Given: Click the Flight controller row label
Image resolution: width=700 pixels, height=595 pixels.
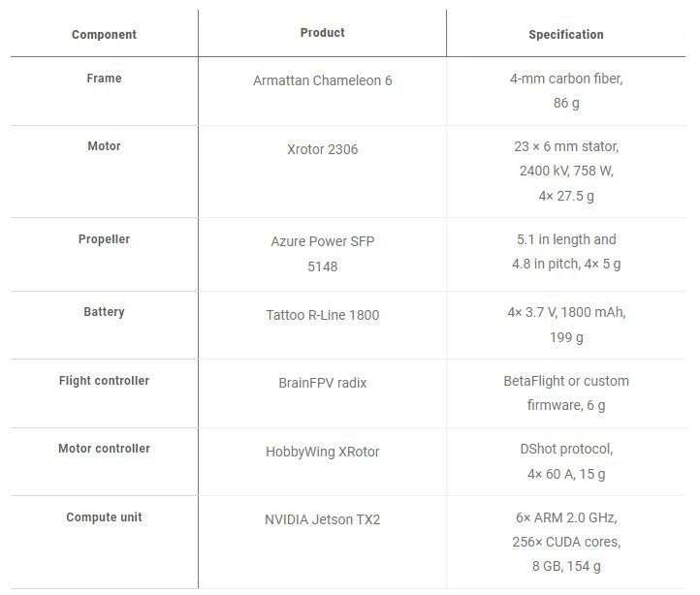Looking at the screenshot, I should (x=104, y=381).
